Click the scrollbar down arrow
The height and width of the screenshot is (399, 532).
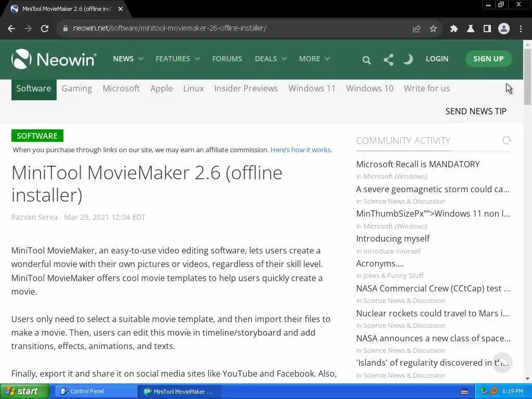[x=527, y=379]
